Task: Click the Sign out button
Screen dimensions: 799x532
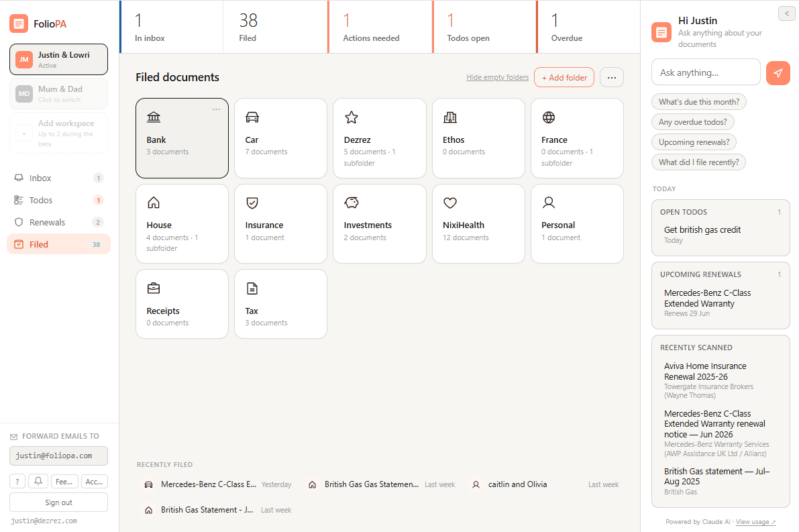Action: (x=58, y=502)
